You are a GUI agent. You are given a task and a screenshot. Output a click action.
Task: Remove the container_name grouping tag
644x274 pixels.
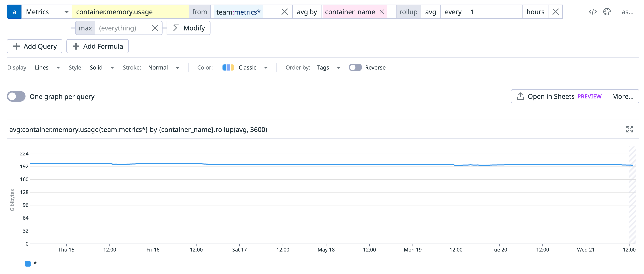pos(382,12)
